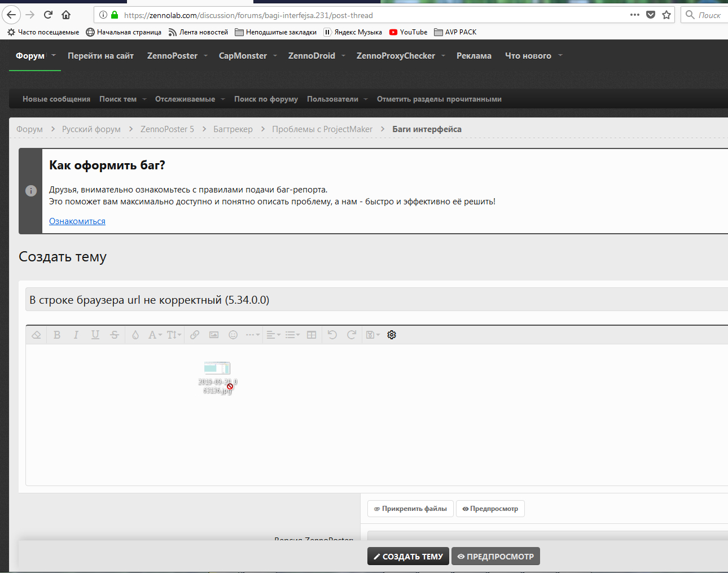Open the 'Начальная страница' bookmark
Image resolution: width=728 pixels, height=573 pixels.
(x=124, y=32)
